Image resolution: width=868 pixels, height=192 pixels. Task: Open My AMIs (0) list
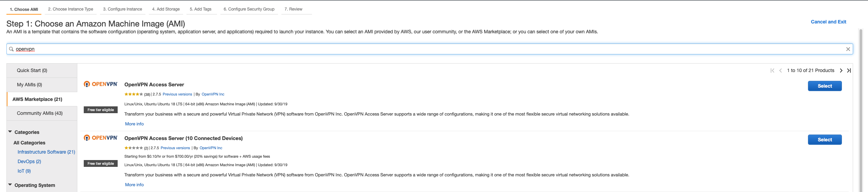pyautogui.click(x=42, y=85)
